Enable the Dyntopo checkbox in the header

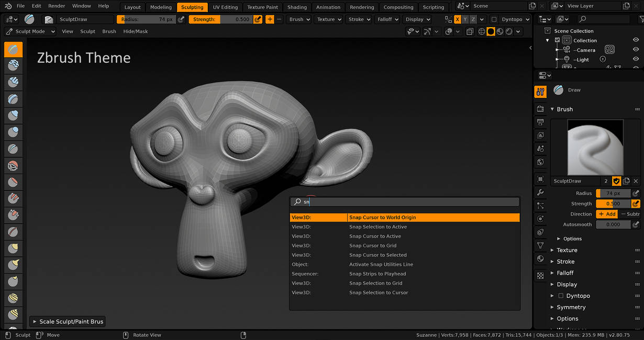(x=494, y=19)
